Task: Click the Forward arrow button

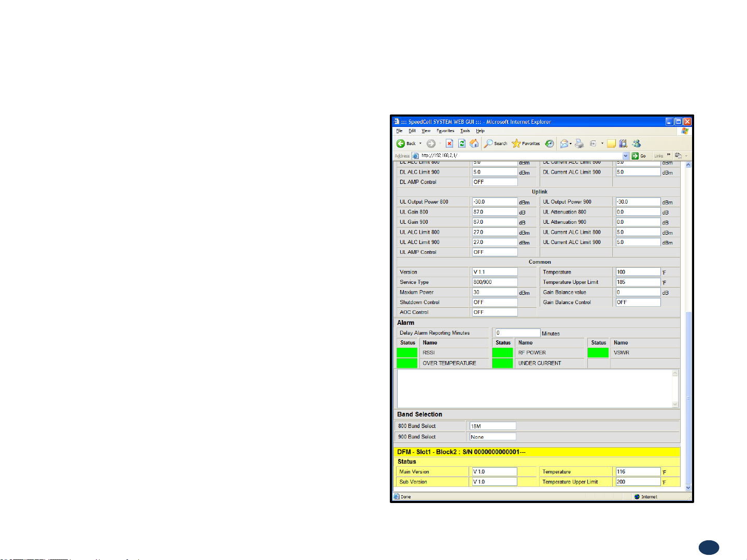Action: (431, 143)
